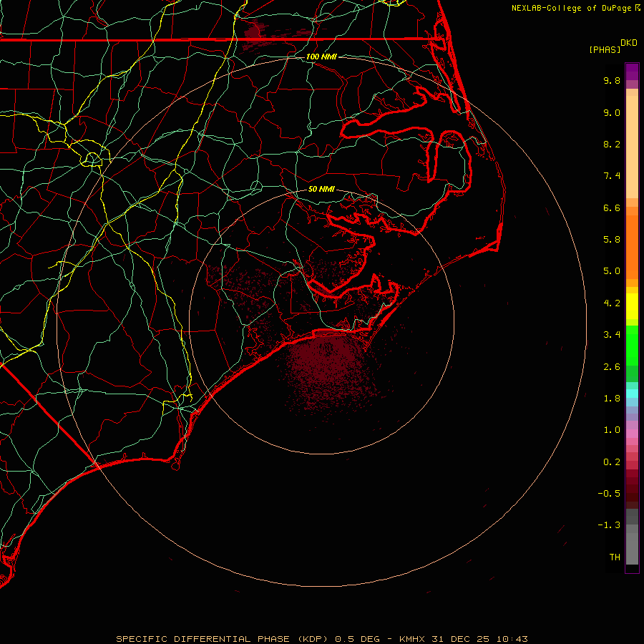This screenshot has width=644, height=644.
Task: Click the KMHX 31 DEC 25 10:43 timestamp
Action: (x=463, y=639)
